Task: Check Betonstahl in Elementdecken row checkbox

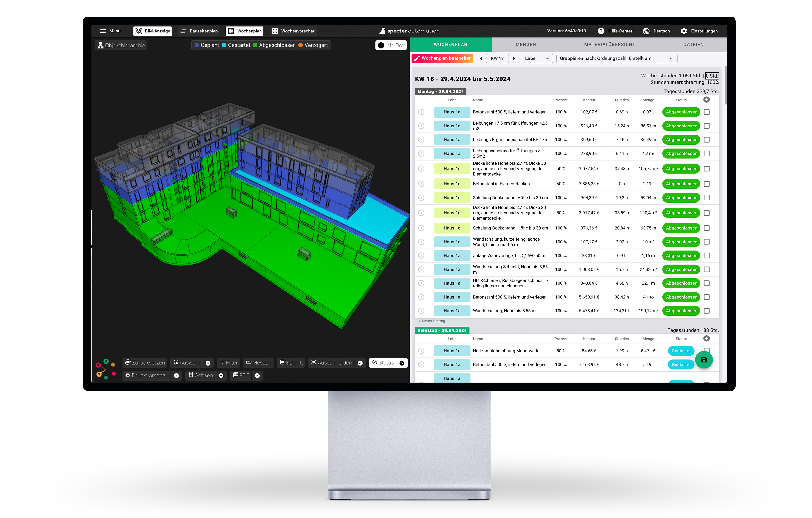Action: coord(707,184)
